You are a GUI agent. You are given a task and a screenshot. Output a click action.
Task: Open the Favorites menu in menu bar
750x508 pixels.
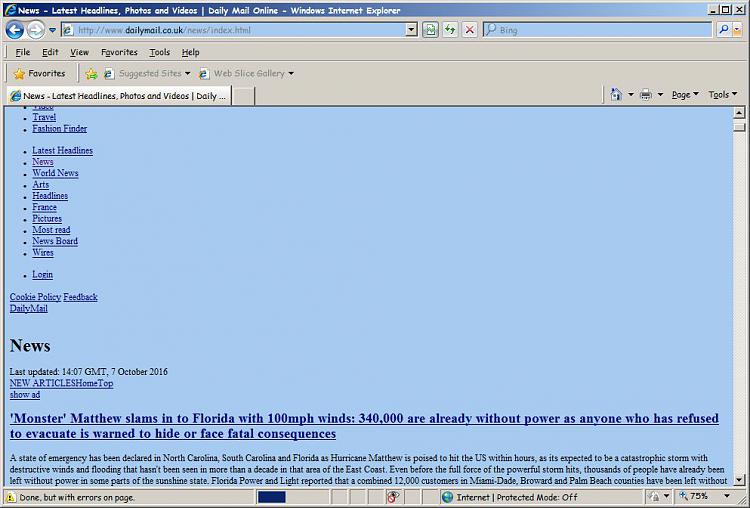[119, 52]
